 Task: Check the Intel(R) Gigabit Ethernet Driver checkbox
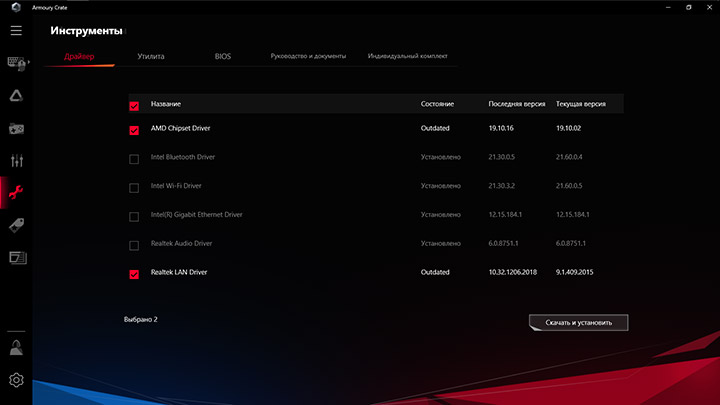pyautogui.click(x=134, y=217)
